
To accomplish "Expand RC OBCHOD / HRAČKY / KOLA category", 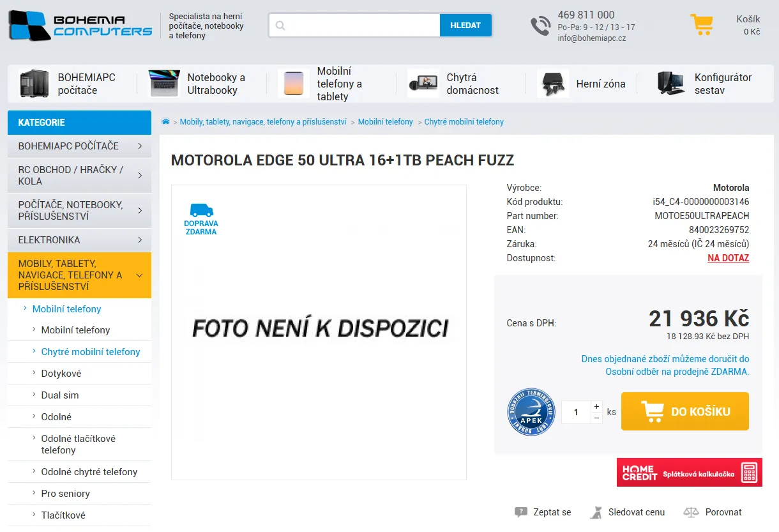I will pyautogui.click(x=79, y=176).
